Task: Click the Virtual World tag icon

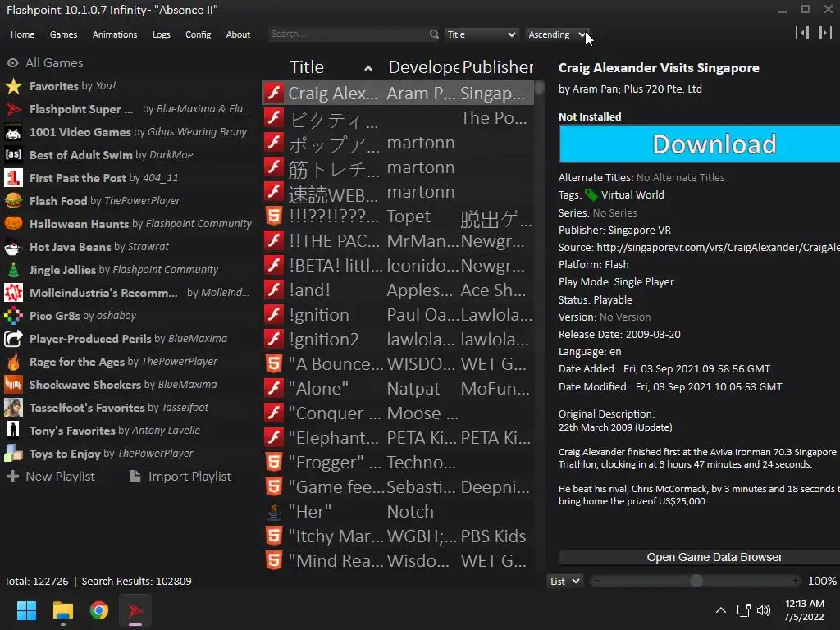Action: pyautogui.click(x=591, y=195)
